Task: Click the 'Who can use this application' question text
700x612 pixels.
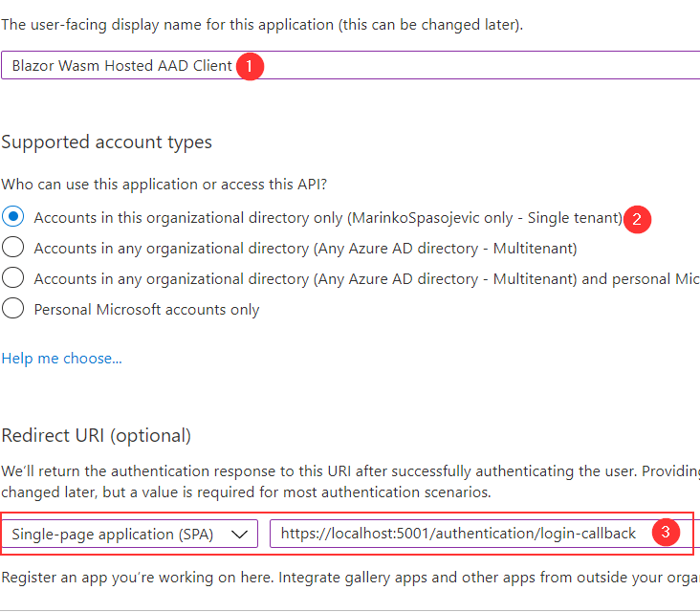Action: (x=167, y=184)
